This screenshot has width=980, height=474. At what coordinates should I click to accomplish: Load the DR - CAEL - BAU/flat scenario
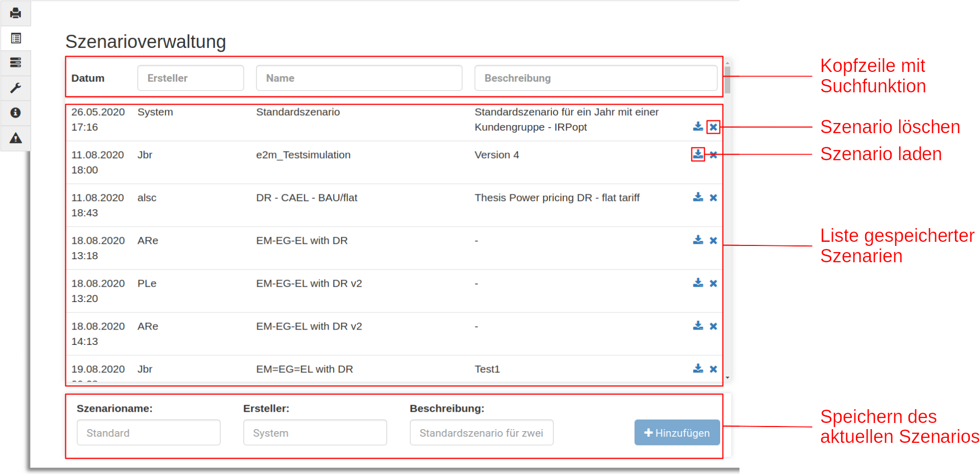click(698, 197)
